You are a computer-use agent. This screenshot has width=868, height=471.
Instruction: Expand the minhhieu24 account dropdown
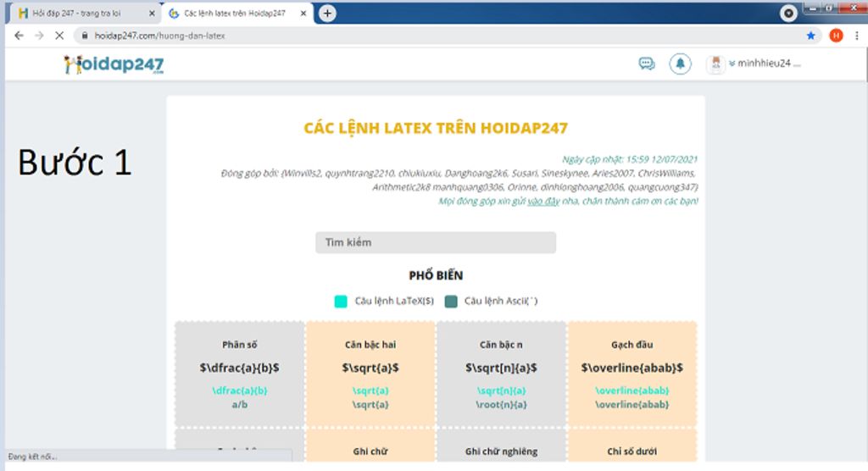point(764,64)
